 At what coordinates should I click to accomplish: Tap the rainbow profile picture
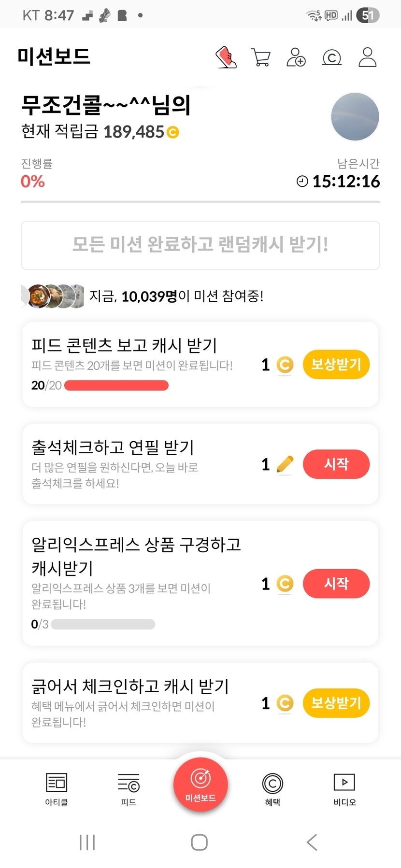[355, 117]
